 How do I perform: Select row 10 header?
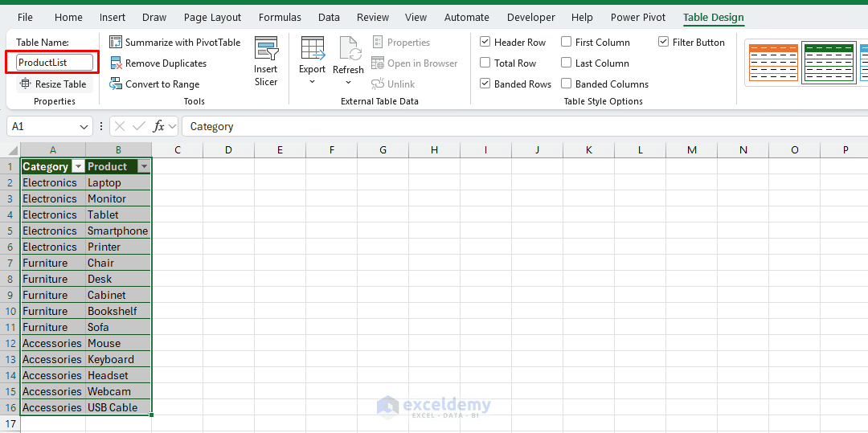click(10, 311)
